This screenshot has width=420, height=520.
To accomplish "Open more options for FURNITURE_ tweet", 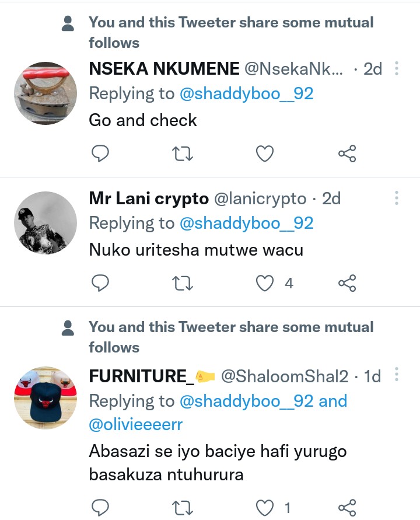I will tap(397, 374).
